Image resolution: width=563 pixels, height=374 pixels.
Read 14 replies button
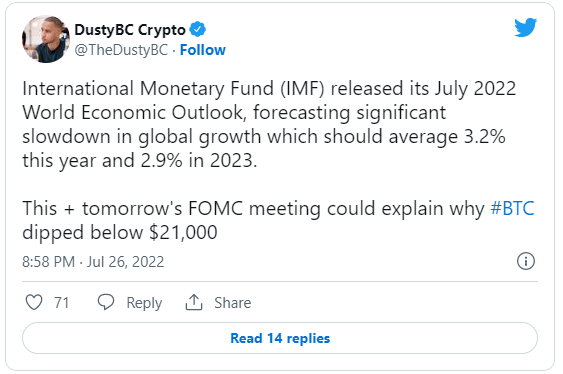280,338
